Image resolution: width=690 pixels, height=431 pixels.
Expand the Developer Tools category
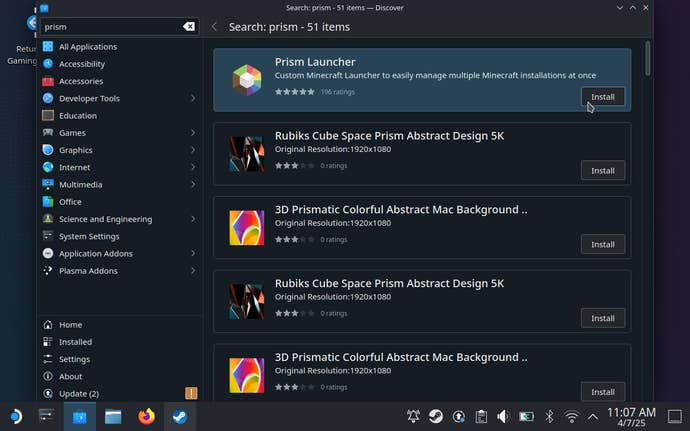point(192,98)
